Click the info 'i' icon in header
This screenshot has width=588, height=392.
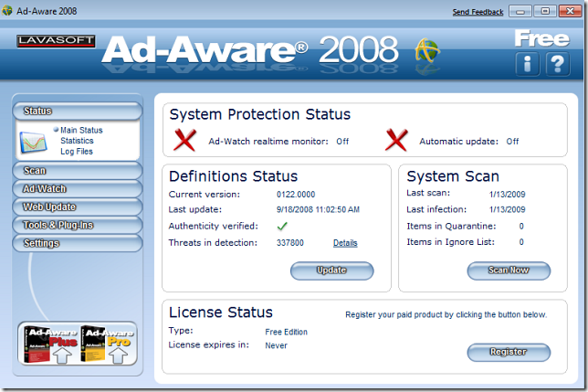(x=529, y=63)
